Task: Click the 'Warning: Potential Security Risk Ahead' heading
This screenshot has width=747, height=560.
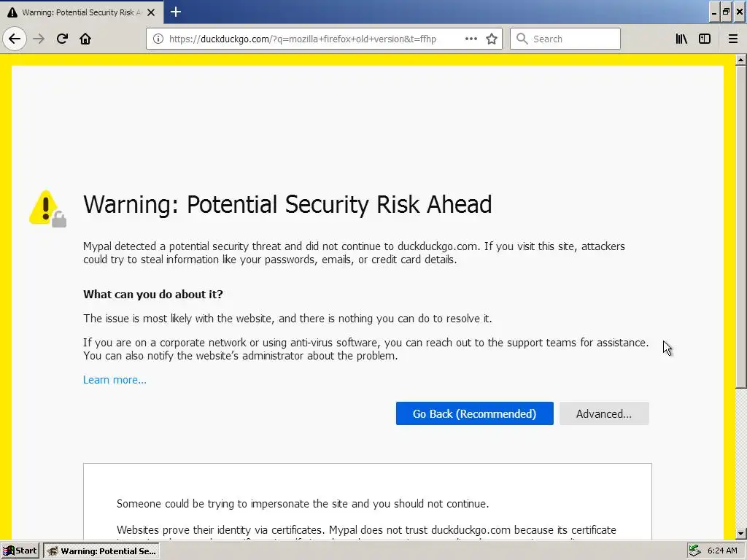Action: 287,204
